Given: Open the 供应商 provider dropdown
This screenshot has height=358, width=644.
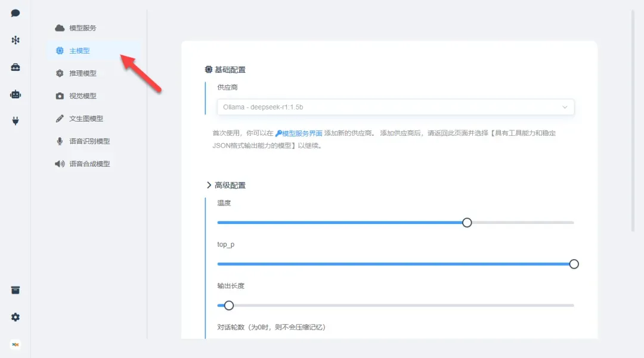Looking at the screenshot, I should pos(395,107).
